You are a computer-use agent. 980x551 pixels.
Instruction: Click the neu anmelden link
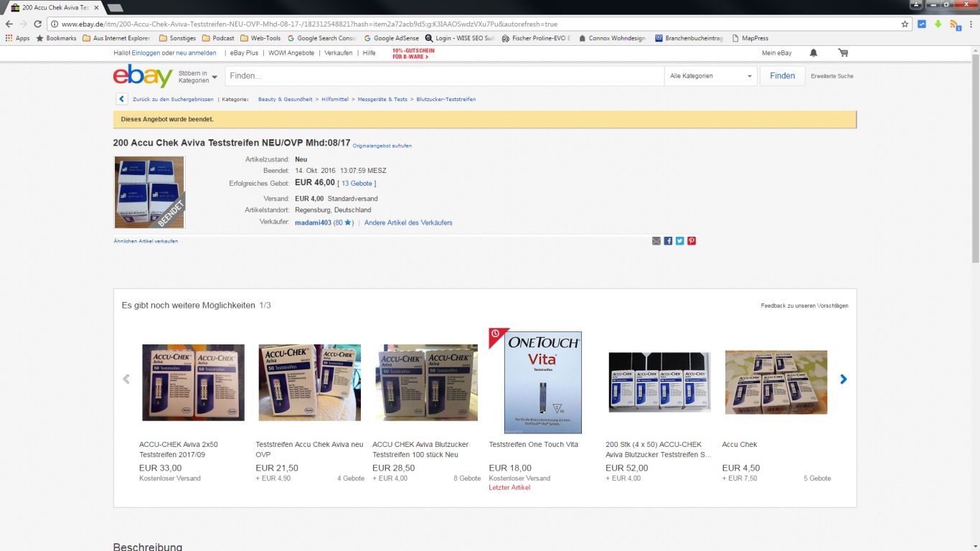(196, 53)
